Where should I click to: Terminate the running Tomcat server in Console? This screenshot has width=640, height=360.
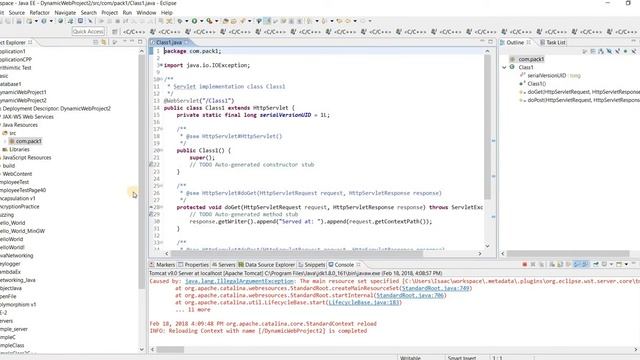524,264
